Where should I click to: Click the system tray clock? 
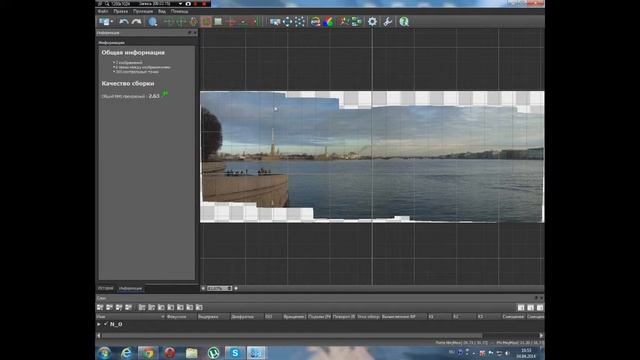pyautogui.click(x=526, y=353)
